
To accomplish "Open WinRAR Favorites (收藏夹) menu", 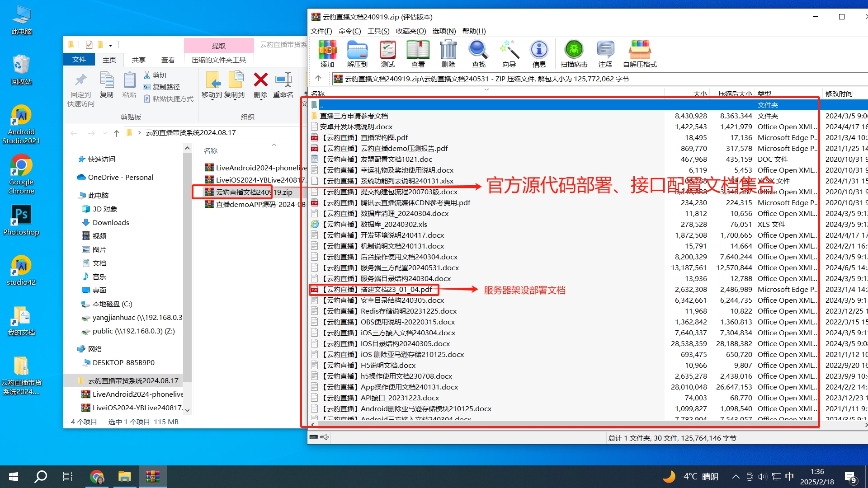I will click(x=411, y=31).
